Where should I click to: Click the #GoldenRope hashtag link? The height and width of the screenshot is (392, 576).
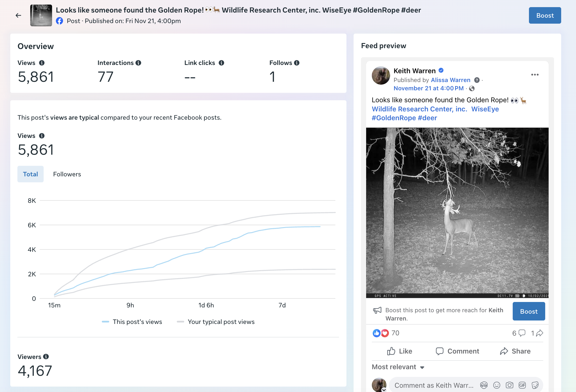click(x=394, y=118)
